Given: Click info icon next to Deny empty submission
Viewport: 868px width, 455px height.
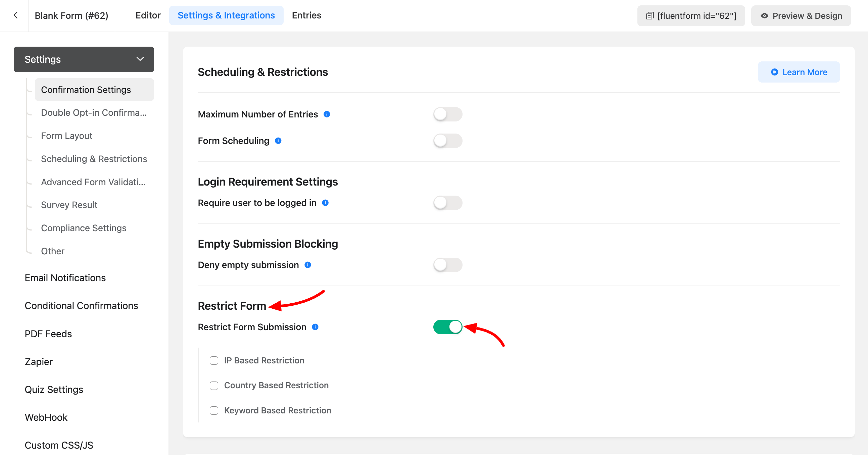Looking at the screenshot, I should [x=308, y=265].
